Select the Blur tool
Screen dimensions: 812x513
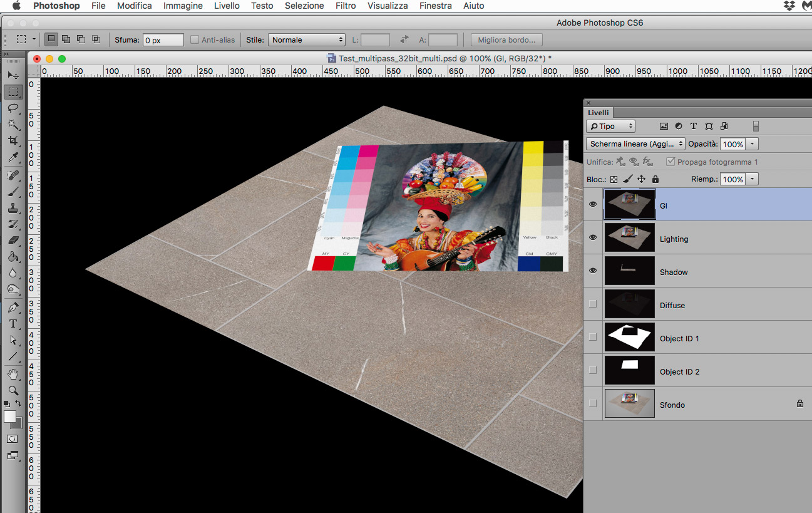tap(13, 273)
